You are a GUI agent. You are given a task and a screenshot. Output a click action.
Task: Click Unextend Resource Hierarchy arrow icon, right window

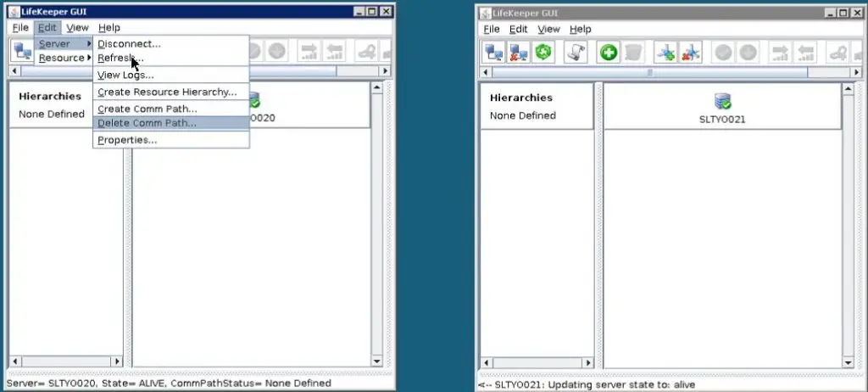(805, 53)
